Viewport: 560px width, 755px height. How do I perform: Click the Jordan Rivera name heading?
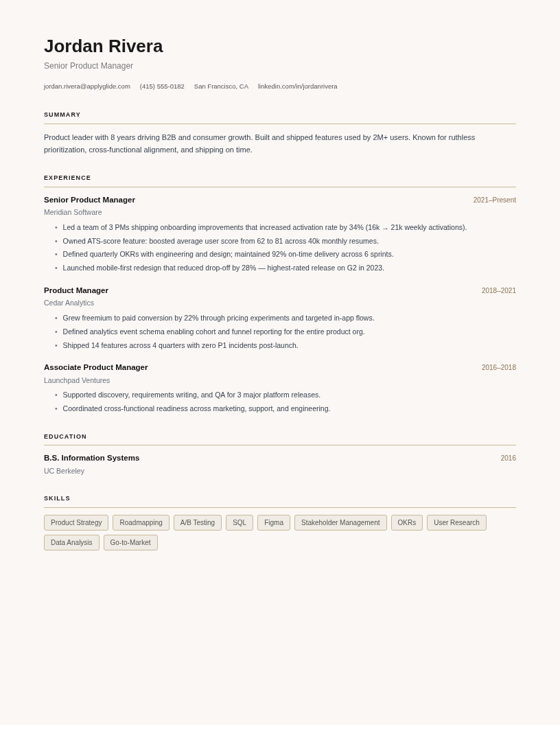coord(104,46)
